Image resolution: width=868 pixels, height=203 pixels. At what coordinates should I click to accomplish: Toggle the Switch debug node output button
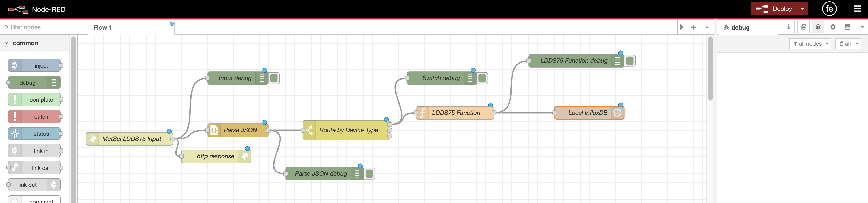(x=482, y=78)
